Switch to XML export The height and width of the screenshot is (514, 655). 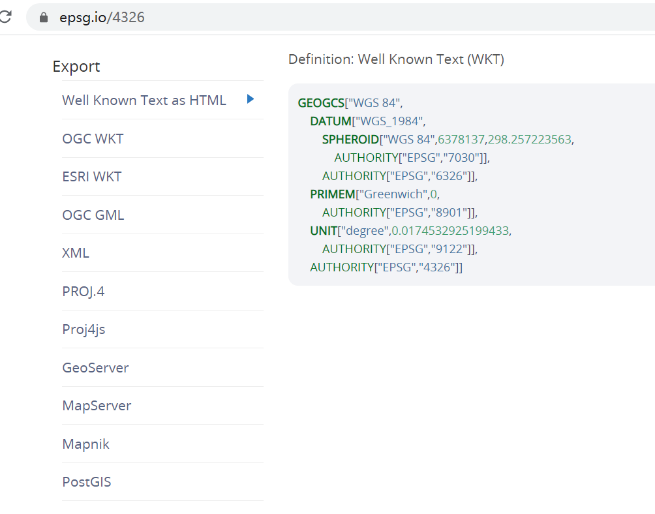76,253
